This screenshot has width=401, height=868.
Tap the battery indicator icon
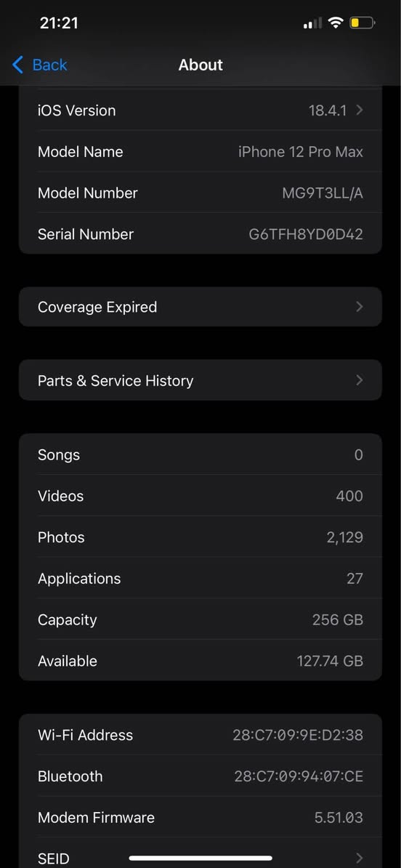click(x=362, y=23)
